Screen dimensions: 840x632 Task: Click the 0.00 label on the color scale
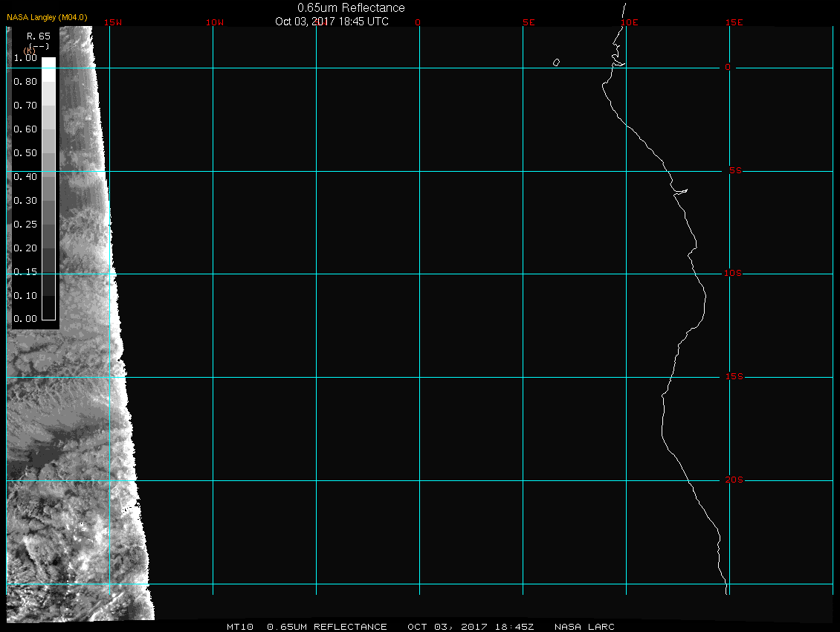(x=25, y=319)
